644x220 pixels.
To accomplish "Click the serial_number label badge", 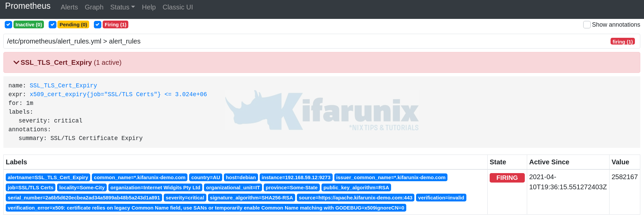I will (x=84, y=198).
